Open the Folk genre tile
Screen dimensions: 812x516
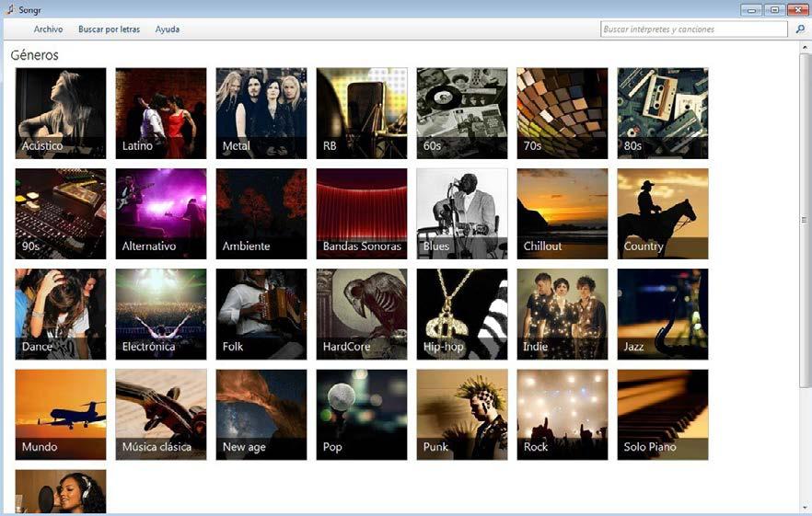pos(261,315)
